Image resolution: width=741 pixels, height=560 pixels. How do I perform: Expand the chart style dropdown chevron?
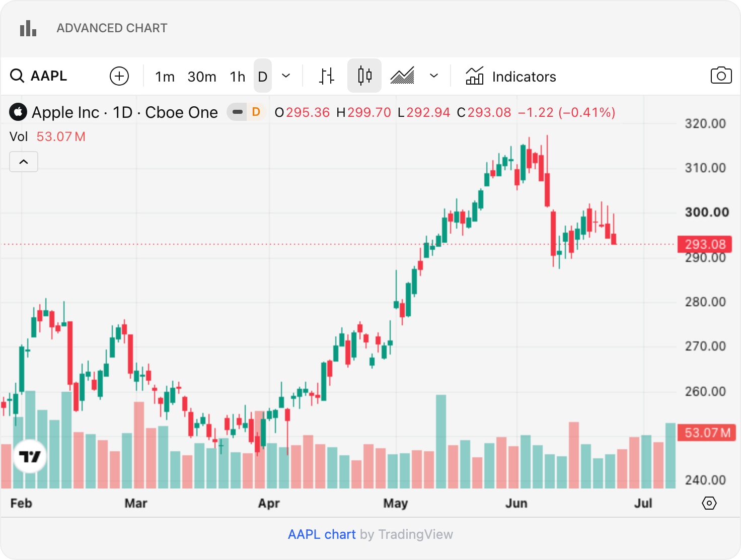coord(434,76)
